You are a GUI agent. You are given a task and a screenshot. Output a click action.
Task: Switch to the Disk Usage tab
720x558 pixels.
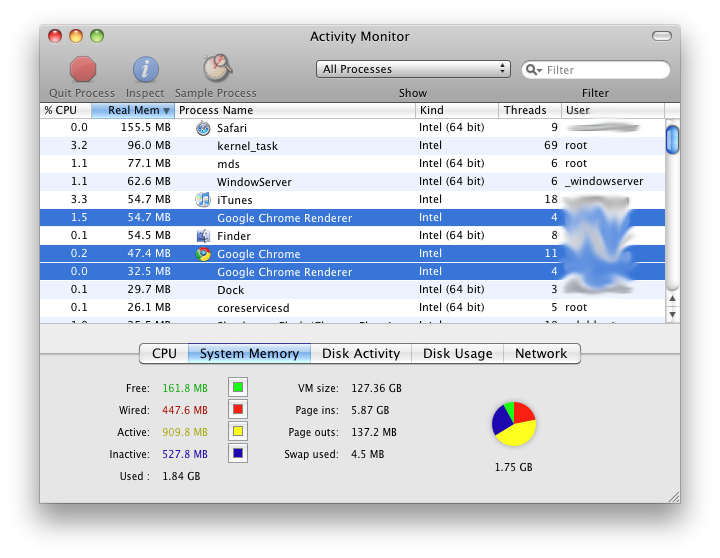pos(457,354)
